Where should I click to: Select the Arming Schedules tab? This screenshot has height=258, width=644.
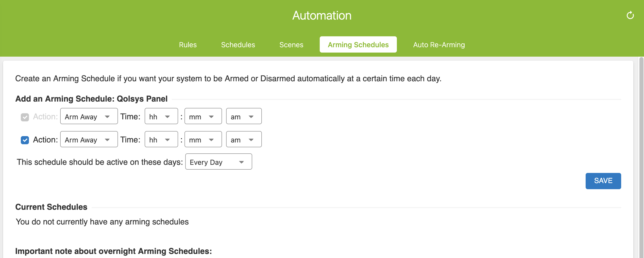pos(358,45)
